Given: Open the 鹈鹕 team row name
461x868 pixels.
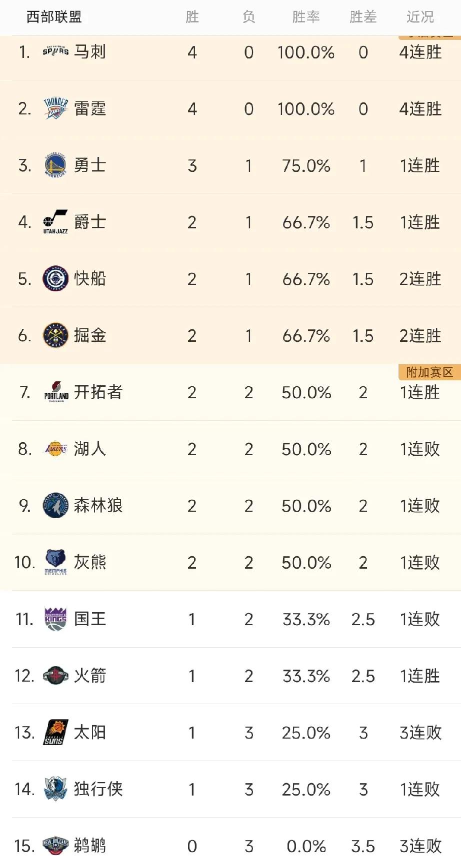Looking at the screenshot, I should (x=90, y=846).
